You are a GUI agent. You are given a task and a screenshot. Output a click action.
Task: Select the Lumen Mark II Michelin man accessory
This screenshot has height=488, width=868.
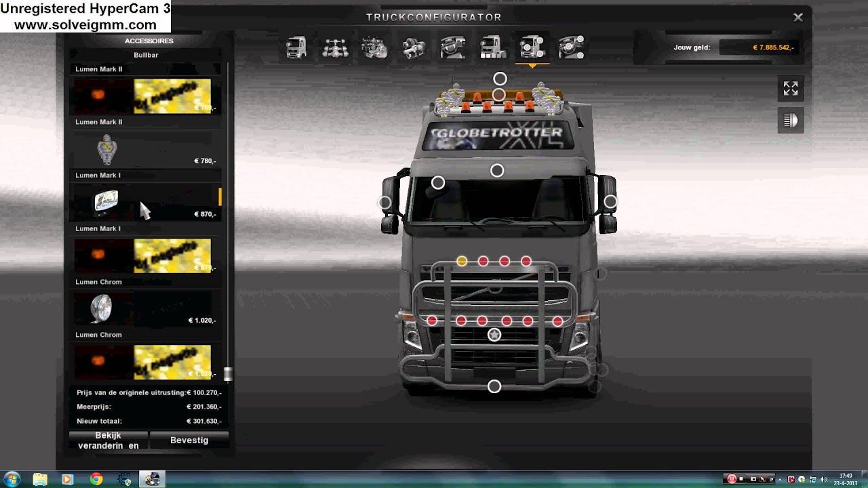point(146,150)
